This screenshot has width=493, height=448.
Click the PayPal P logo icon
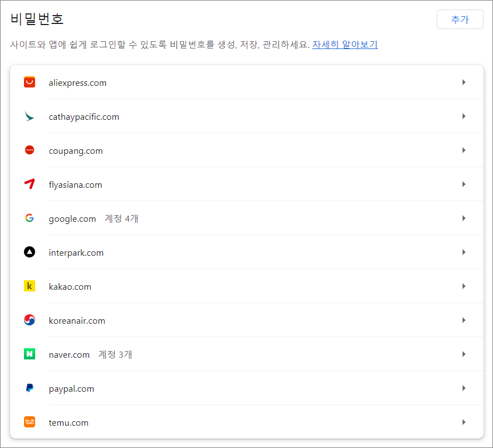pos(30,388)
